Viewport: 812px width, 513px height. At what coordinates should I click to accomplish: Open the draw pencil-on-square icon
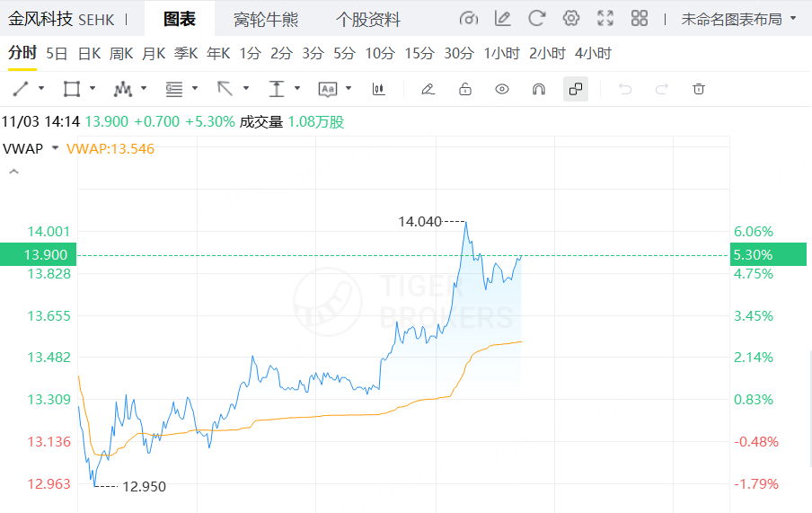[x=502, y=19]
